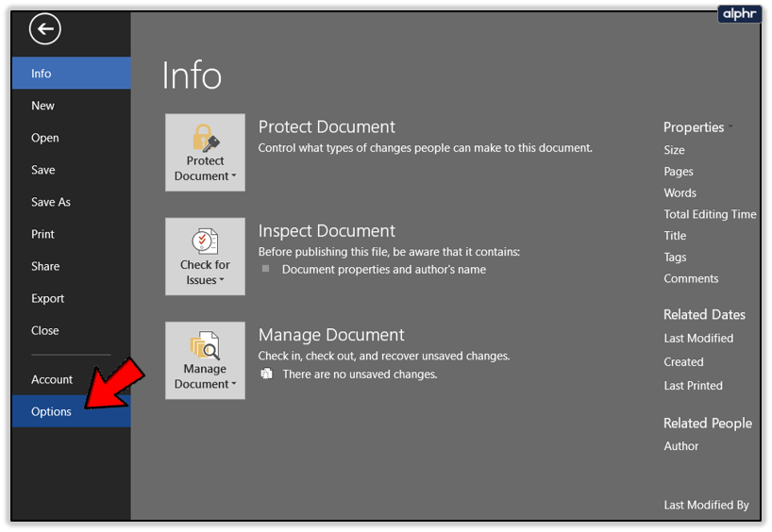Viewport: 772px width, 532px height.
Task: Click the Created date label
Action: tap(683, 361)
